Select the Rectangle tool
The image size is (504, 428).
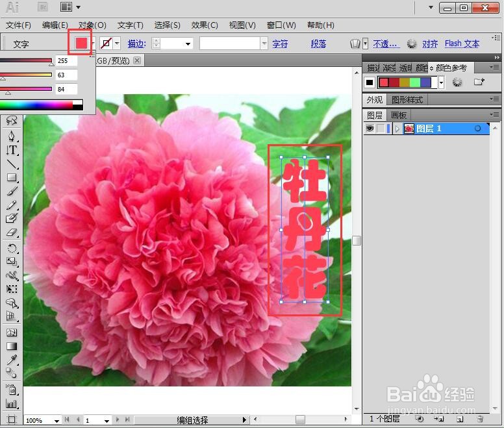(12, 177)
